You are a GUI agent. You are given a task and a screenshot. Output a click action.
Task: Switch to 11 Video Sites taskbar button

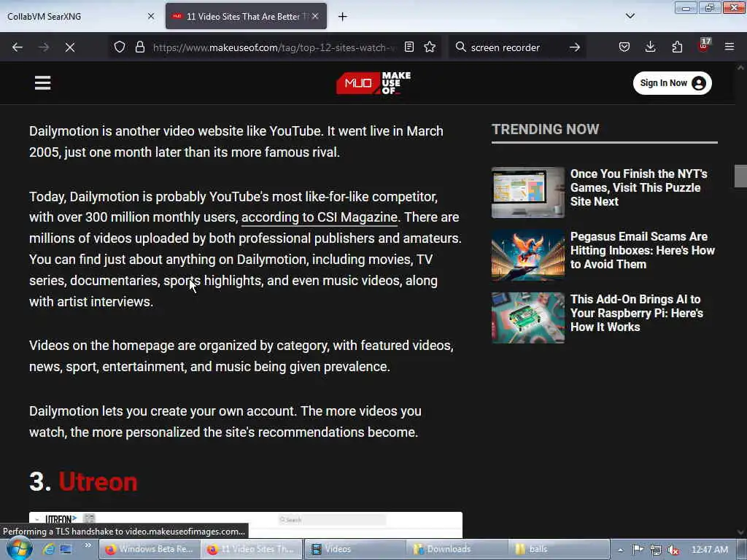pyautogui.click(x=251, y=549)
